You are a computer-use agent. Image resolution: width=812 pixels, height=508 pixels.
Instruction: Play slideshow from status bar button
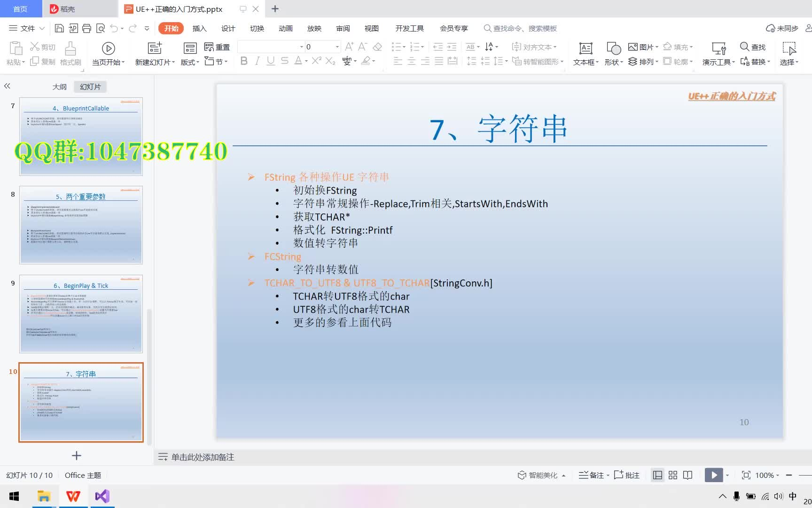point(714,475)
